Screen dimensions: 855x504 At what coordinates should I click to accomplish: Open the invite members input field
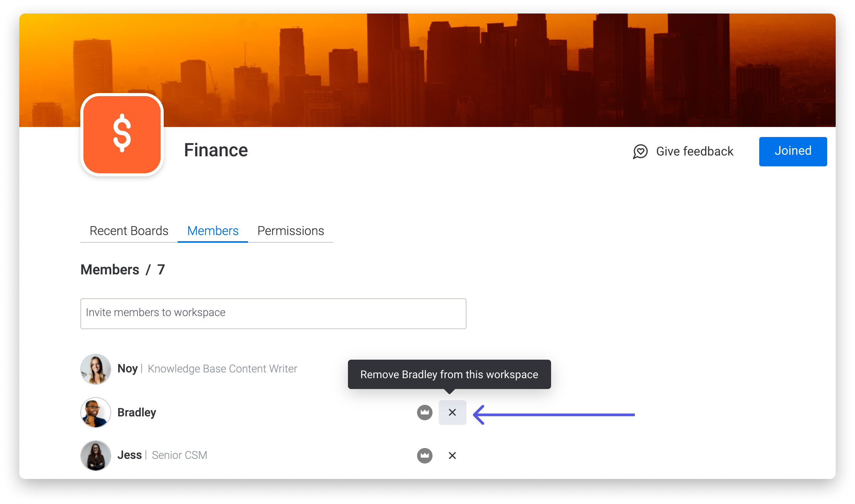tap(273, 313)
